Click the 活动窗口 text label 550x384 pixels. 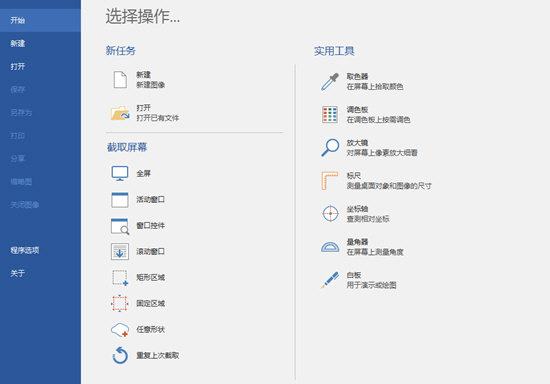[x=150, y=200]
